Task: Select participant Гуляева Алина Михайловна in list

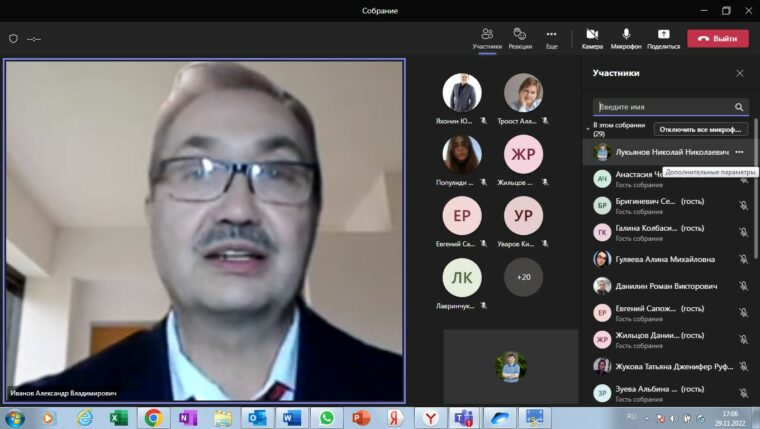Action: 665,259
